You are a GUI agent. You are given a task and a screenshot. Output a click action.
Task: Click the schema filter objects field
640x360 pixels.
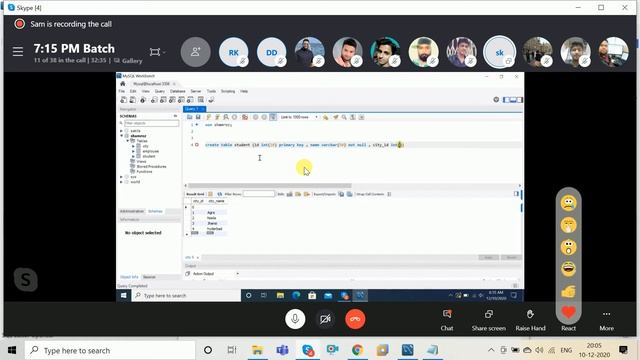[151, 123]
